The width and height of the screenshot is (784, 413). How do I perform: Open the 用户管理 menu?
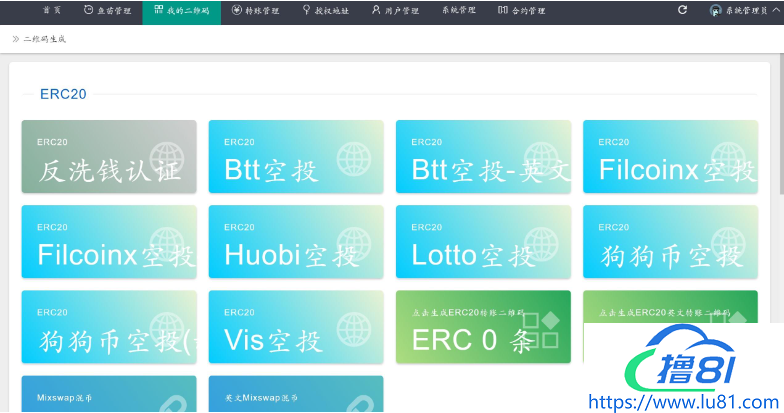pos(395,10)
